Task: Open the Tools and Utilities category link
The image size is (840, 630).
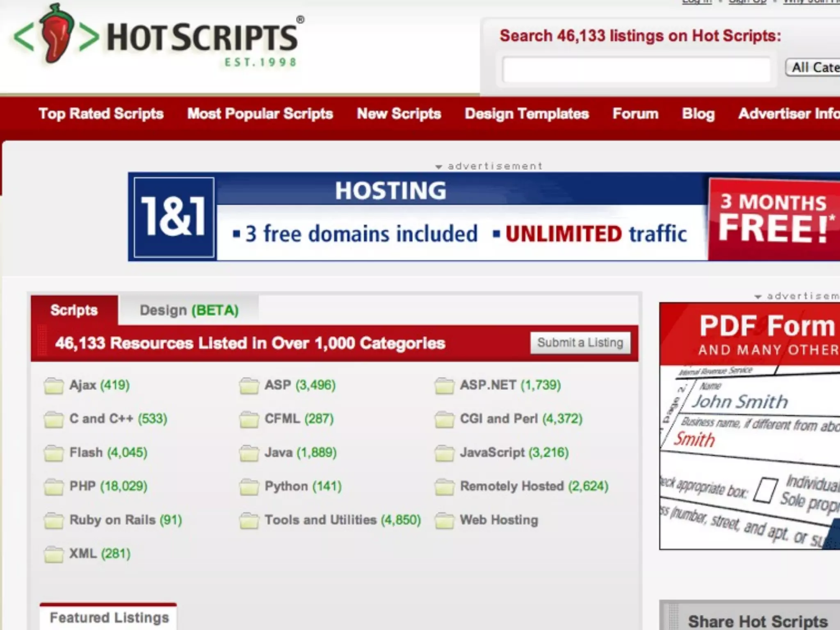Action: [320, 520]
